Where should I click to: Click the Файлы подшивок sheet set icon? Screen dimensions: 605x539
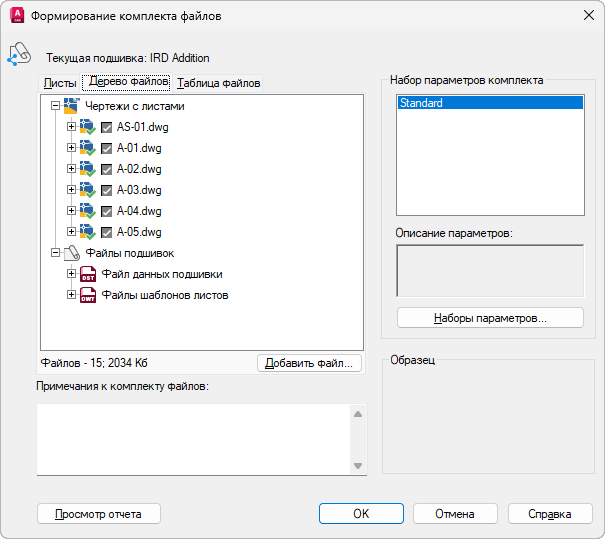point(72,253)
